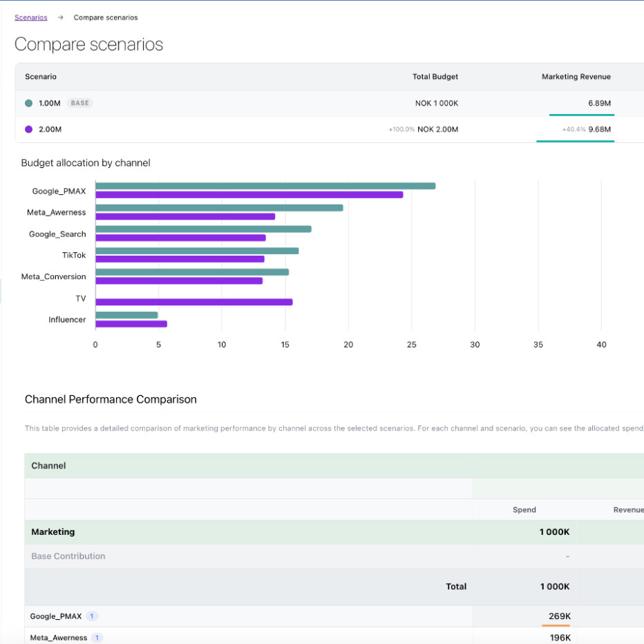This screenshot has height=644, width=644.
Task: Click the BASE label on the 1.00M scenario
Action: [x=79, y=103]
